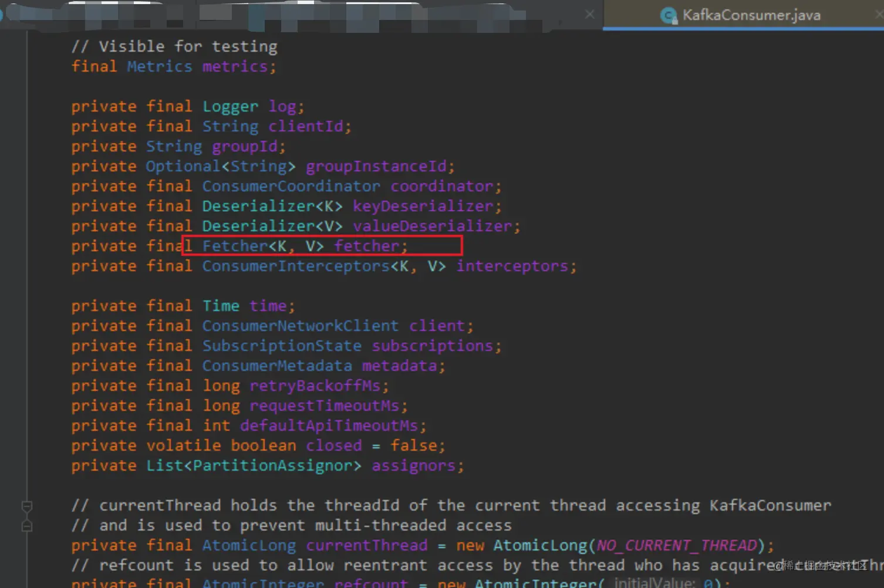
Task: Close the blurred editor tab left of KafkaConsumer.java
Action: (x=589, y=14)
